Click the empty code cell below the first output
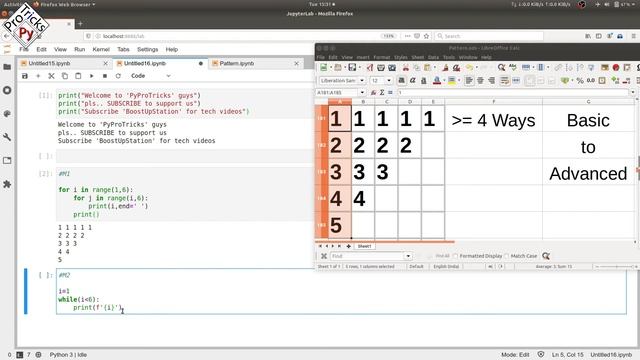Screen dimensions: 640x360 (x=184, y=156)
